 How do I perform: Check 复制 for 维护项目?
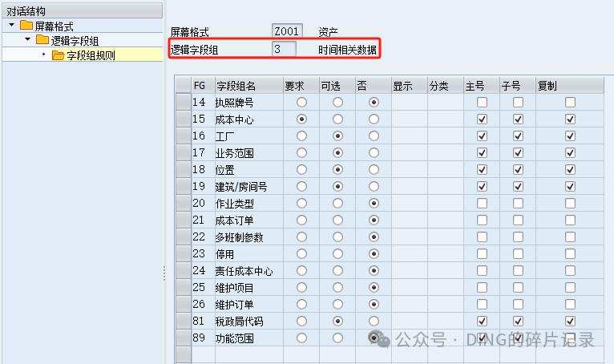point(570,288)
